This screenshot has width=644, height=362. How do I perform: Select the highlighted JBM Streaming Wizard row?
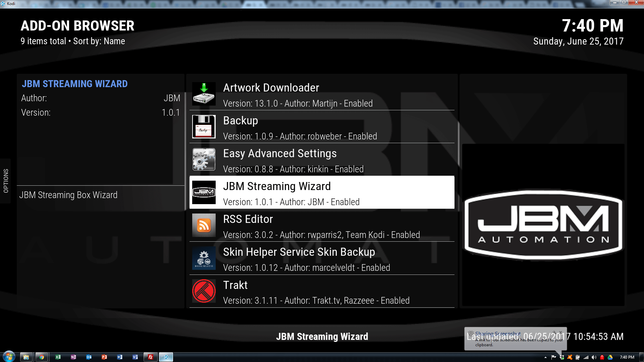322,192
